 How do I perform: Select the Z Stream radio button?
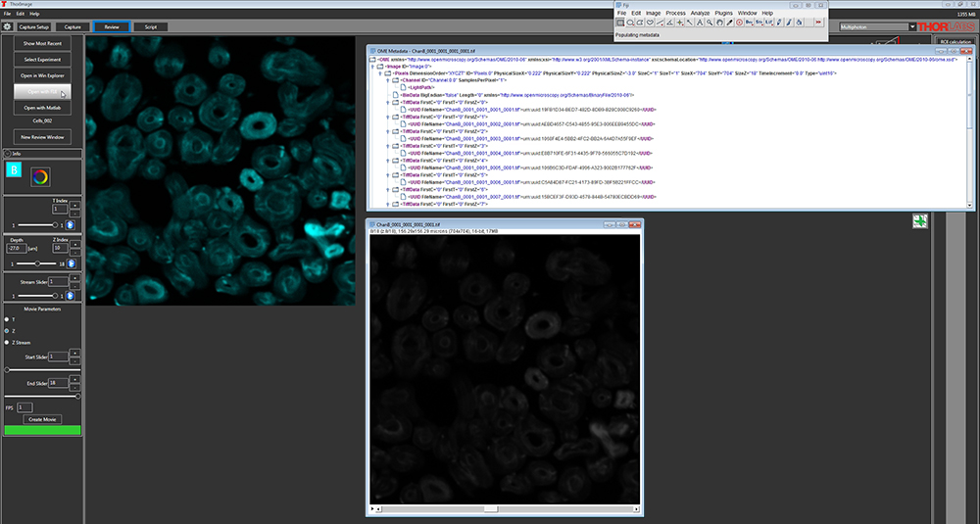click(8, 342)
